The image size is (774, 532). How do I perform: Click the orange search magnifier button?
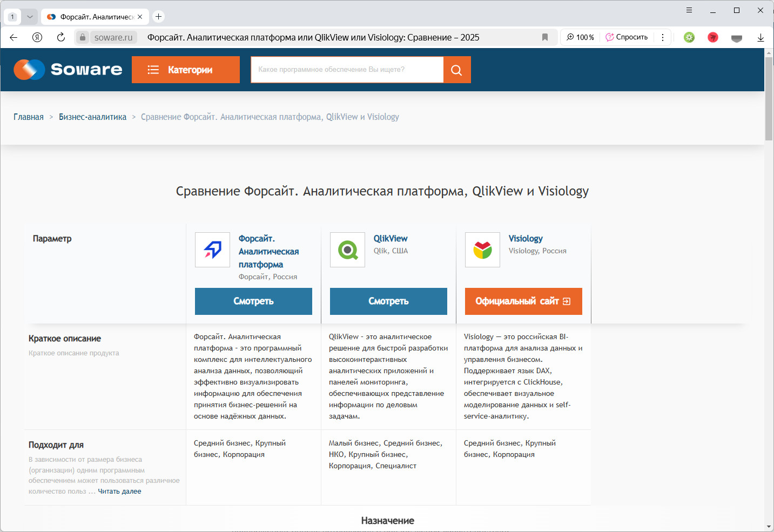[x=456, y=70]
